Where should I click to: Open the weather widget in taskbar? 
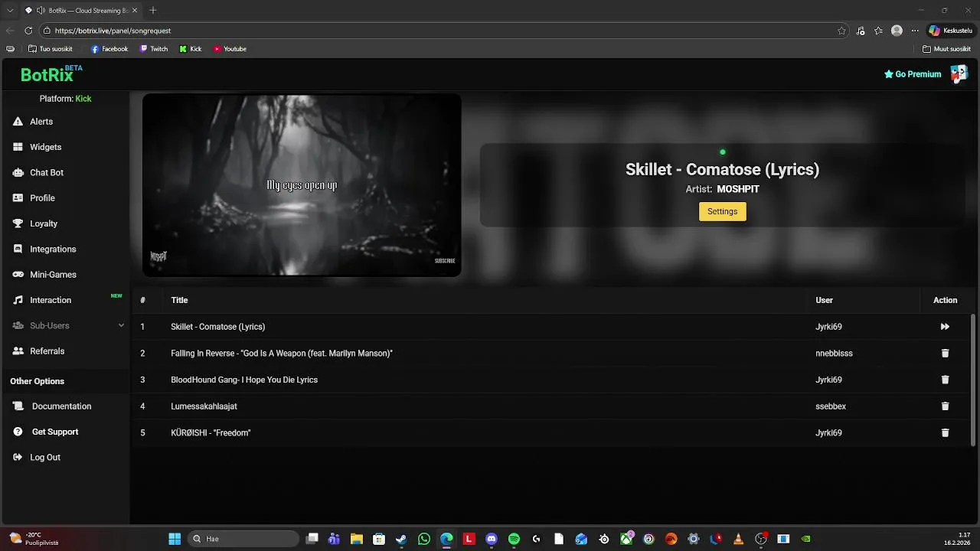point(34,539)
